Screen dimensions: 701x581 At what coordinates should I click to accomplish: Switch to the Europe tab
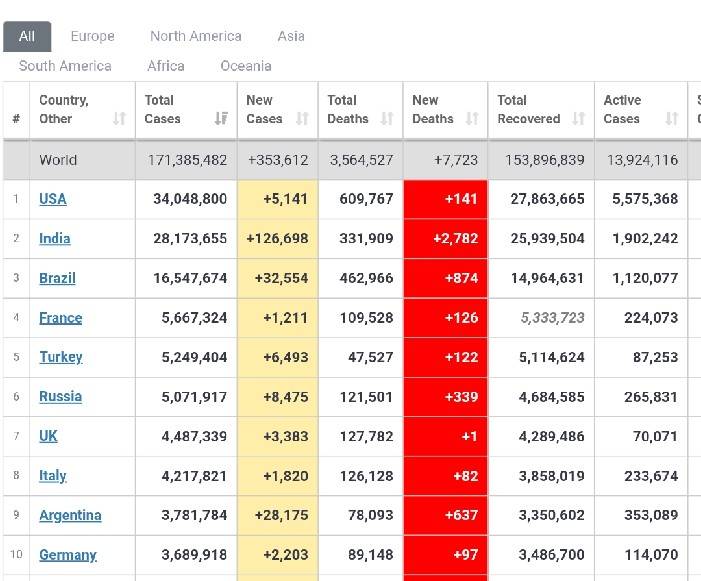click(92, 36)
